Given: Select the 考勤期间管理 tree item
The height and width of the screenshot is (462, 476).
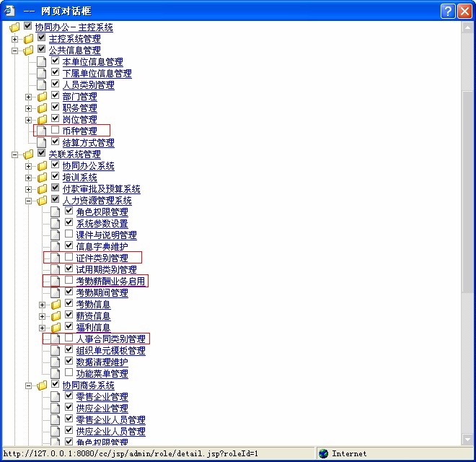Looking at the screenshot, I should pyautogui.click(x=102, y=292).
